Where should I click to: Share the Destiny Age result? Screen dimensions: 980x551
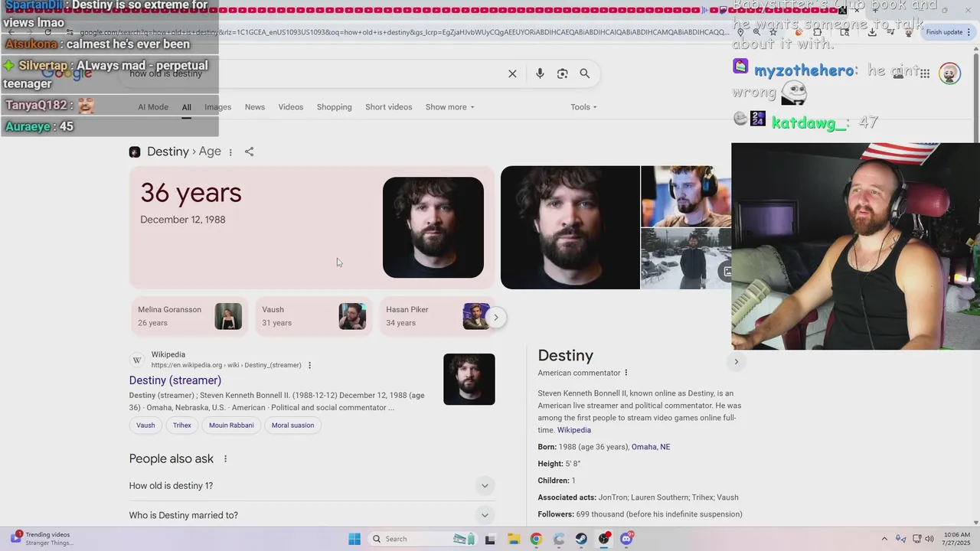[x=249, y=152]
